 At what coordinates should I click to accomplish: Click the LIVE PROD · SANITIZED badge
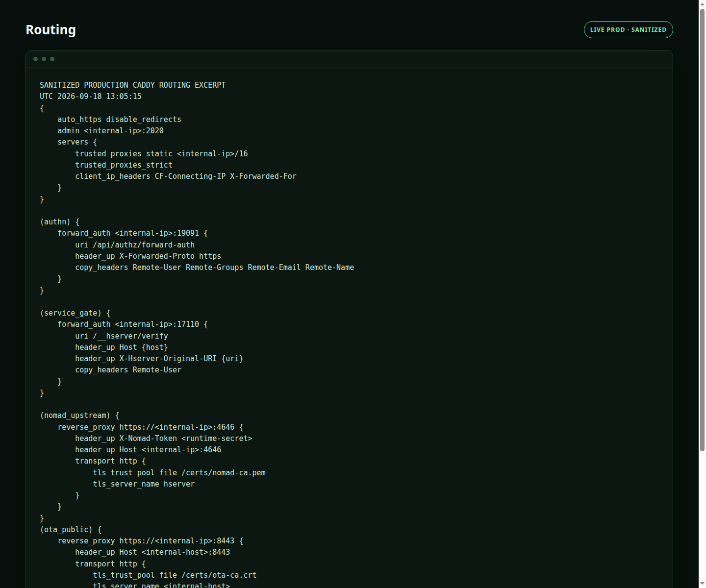[628, 30]
